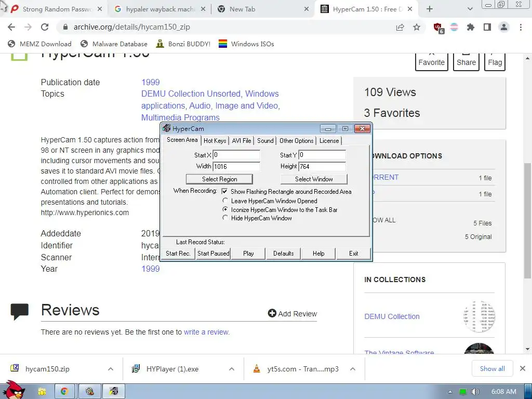Open a new browser tab with plus
Screen dimensions: 532x399
pos(430,9)
